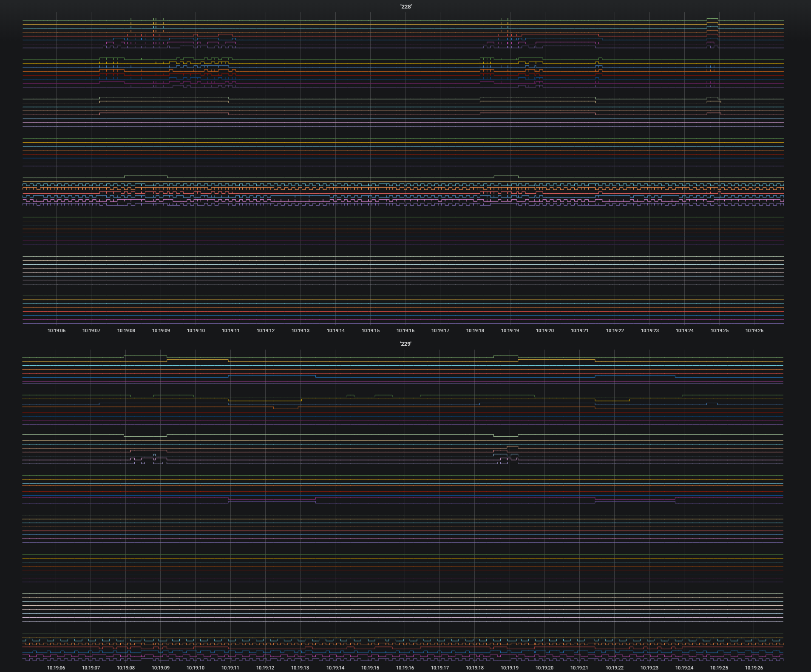Click the 10:19:19 time label in panel 229
Screen dimensions: 811x672
pyautogui.click(x=510, y=668)
